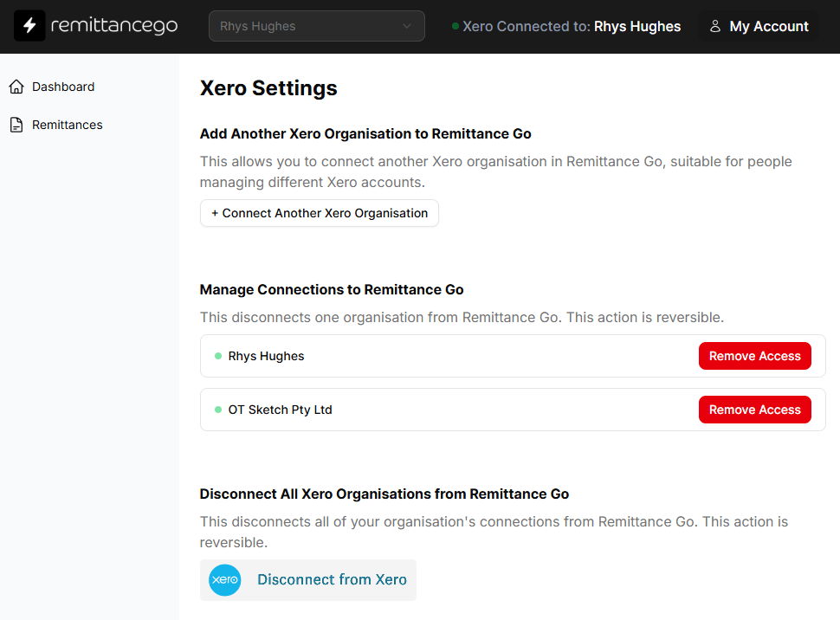
Task: Click the Remittances document icon
Action: (16, 125)
